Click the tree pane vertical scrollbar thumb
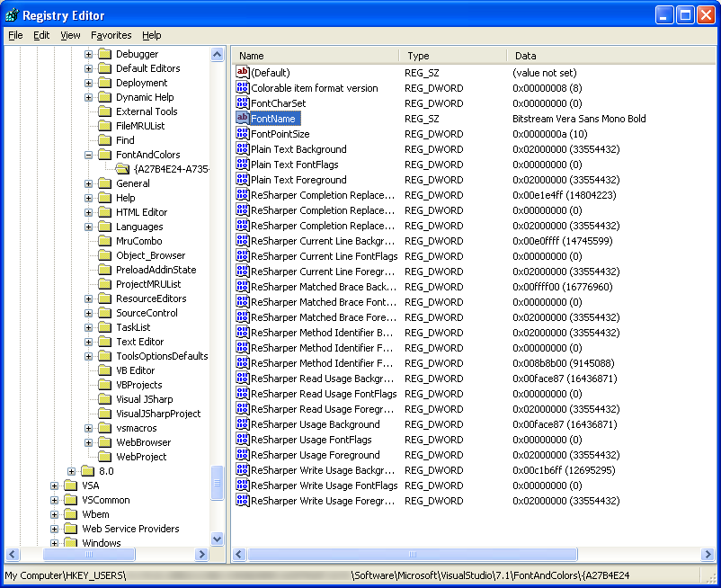Image resolution: width=721 pixels, height=588 pixels. pyautogui.click(x=217, y=483)
